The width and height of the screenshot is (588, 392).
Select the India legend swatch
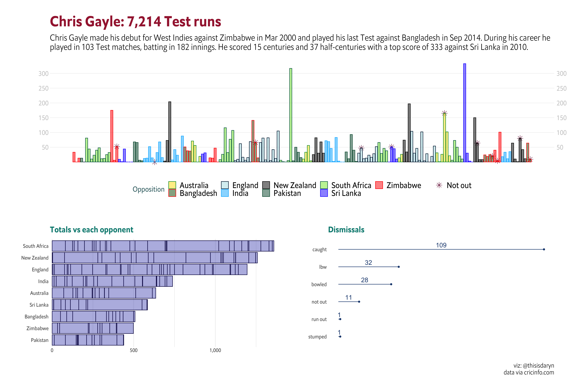click(x=225, y=193)
